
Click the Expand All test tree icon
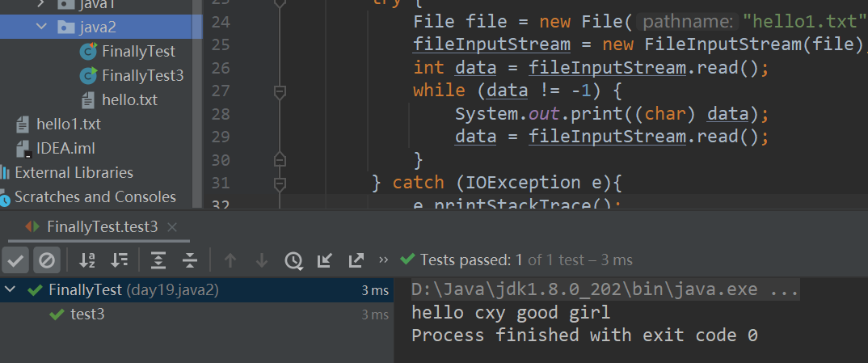coord(158,260)
